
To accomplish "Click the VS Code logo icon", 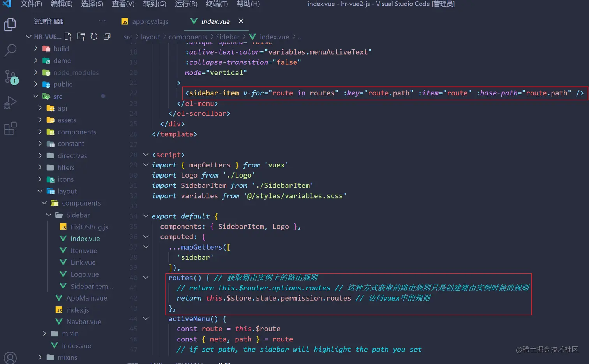I will [x=7, y=4].
